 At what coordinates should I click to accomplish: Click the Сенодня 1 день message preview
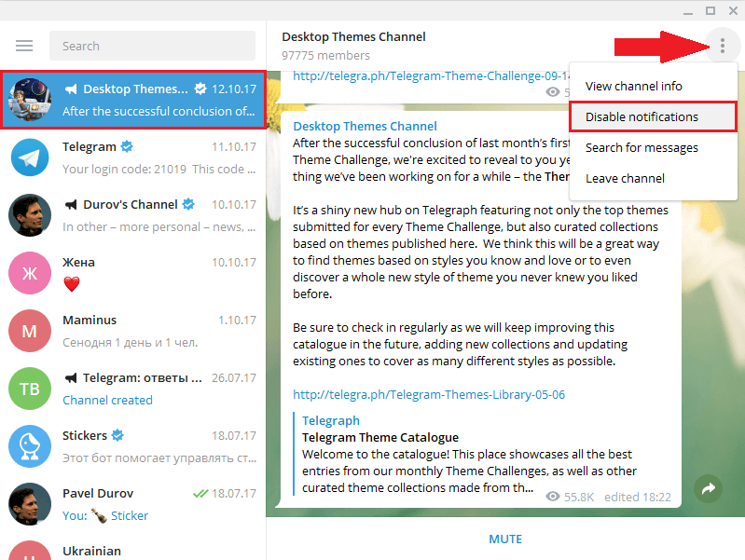click(131, 343)
